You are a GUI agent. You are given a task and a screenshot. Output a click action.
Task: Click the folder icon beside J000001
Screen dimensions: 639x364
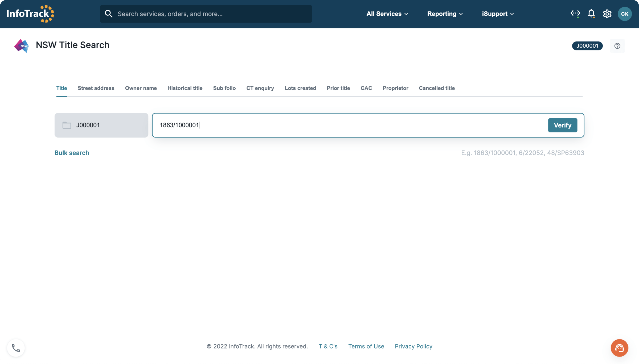tap(67, 125)
